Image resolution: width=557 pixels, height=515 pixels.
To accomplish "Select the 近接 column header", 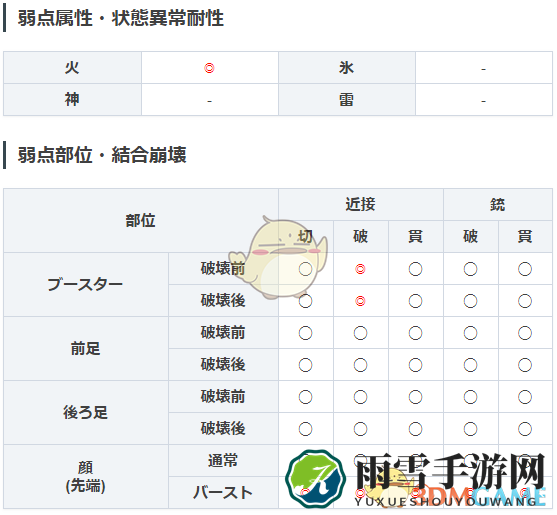I will [361, 205].
